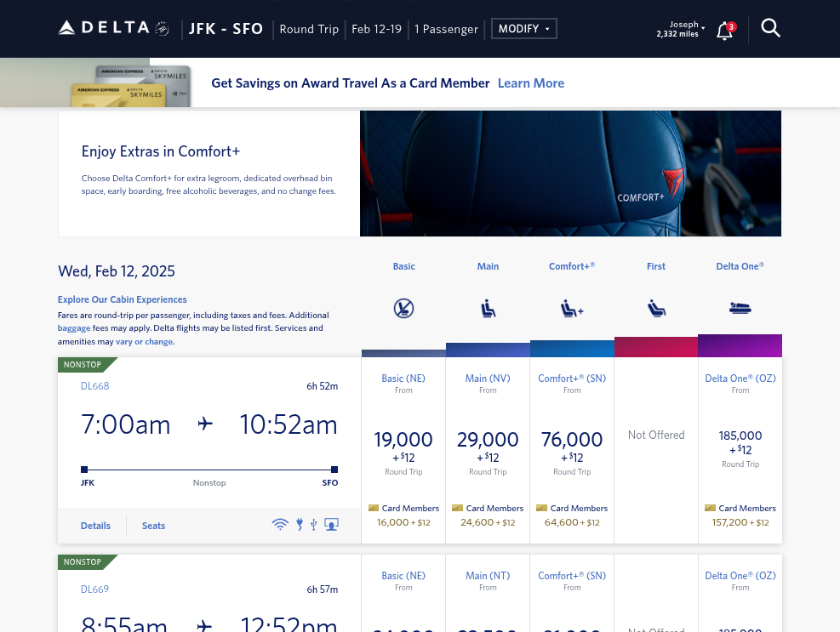This screenshot has width=840, height=632.
Task: Open flight number DL669 link
Action: coord(94,589)
